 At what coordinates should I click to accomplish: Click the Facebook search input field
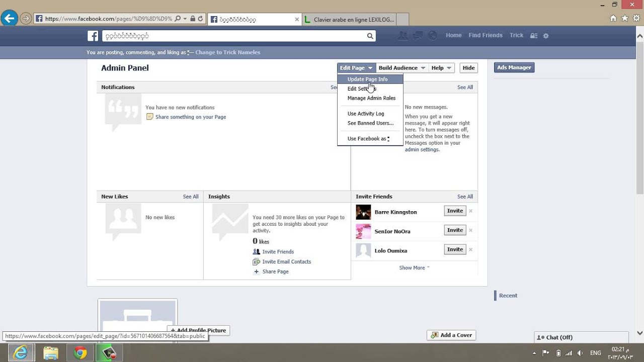[x=234, y=36]
